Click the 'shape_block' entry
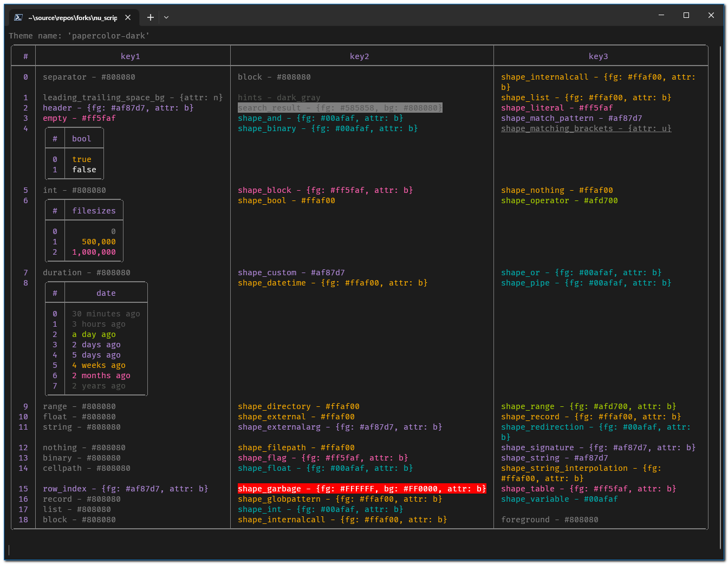 (326, 190)
